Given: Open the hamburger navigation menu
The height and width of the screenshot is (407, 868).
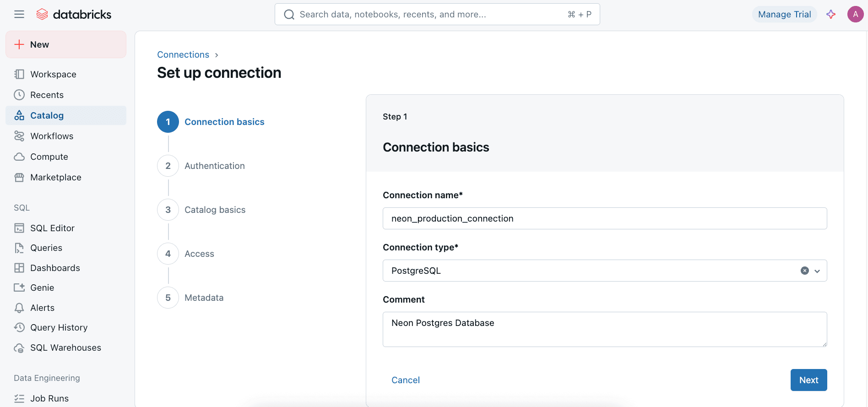Looking at the screenshot, I should tap(19, 14).
